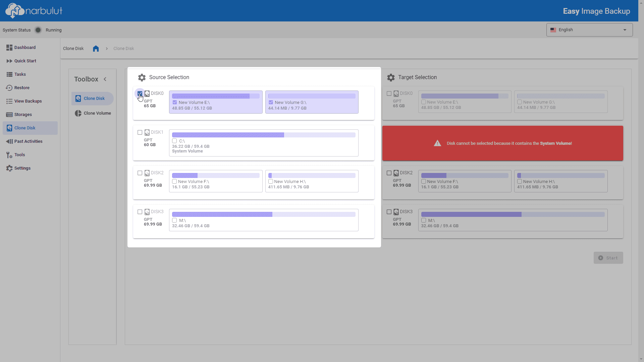The width and height of the screenshot is (644, 362).
Task: Open the English language dropdown
Action: click(589, 30)
